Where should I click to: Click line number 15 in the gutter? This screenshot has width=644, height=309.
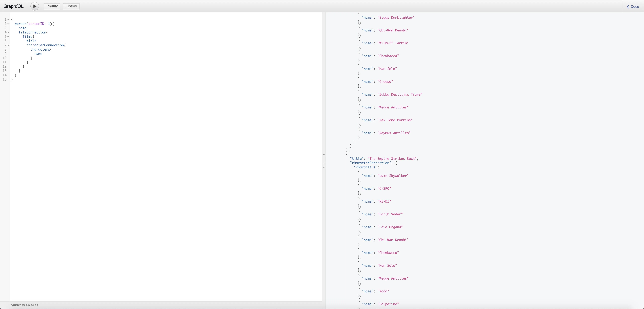[x=5, y=79]
